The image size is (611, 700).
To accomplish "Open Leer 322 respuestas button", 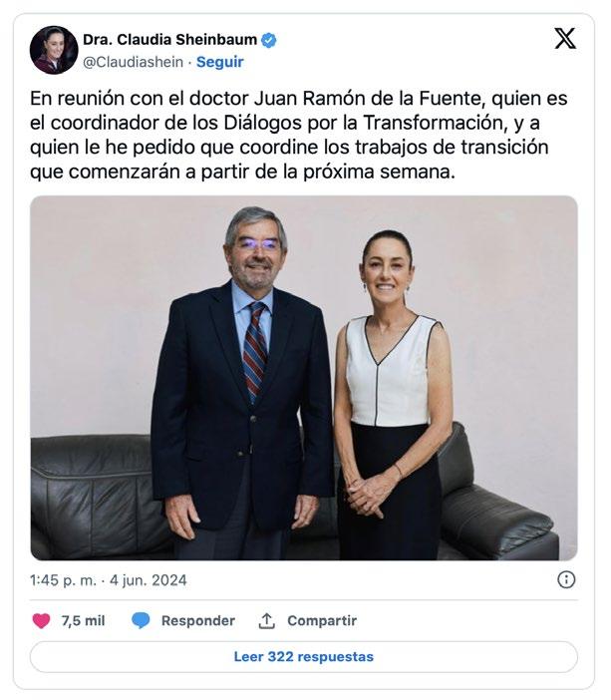I will coord(303,657).
